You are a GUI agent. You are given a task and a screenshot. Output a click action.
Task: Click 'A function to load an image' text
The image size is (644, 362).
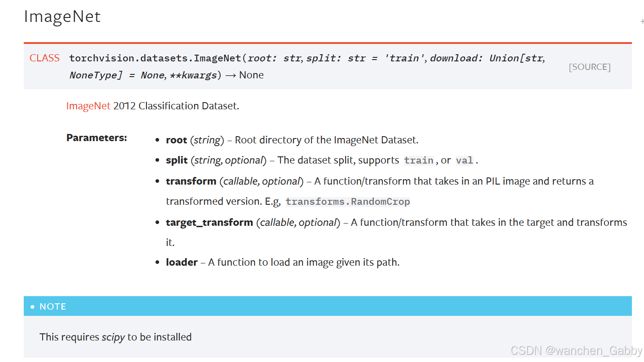pyautogui.click(x=268, y=262)
